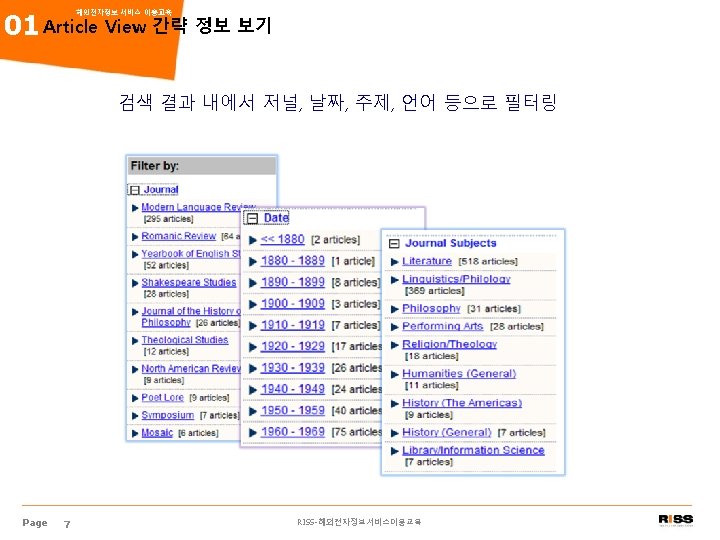Viewport: 720px width, 540px height.
Task: Click arrow icon beside 1950 - 1959
Action: [253, 411]
